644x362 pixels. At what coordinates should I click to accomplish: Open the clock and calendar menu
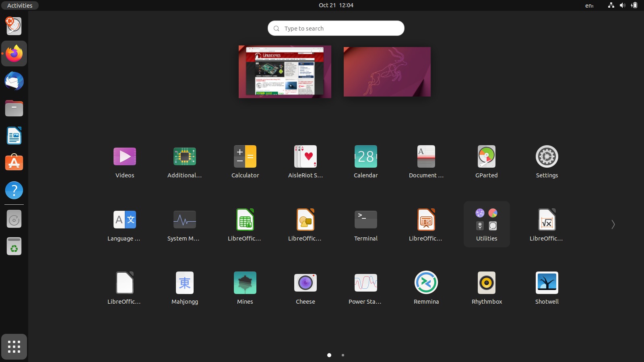tap(336, 5)
